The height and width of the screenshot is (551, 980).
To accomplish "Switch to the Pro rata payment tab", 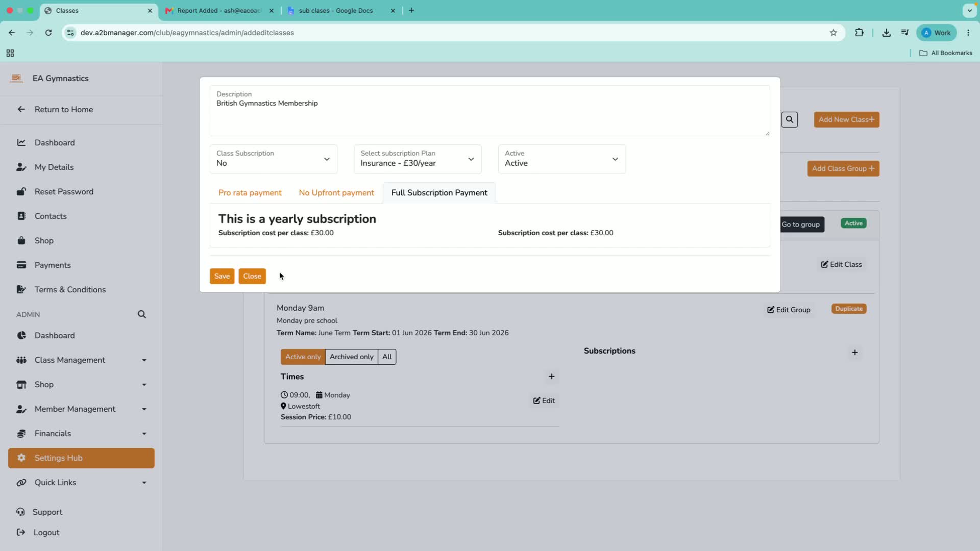I will click(250, 193).
